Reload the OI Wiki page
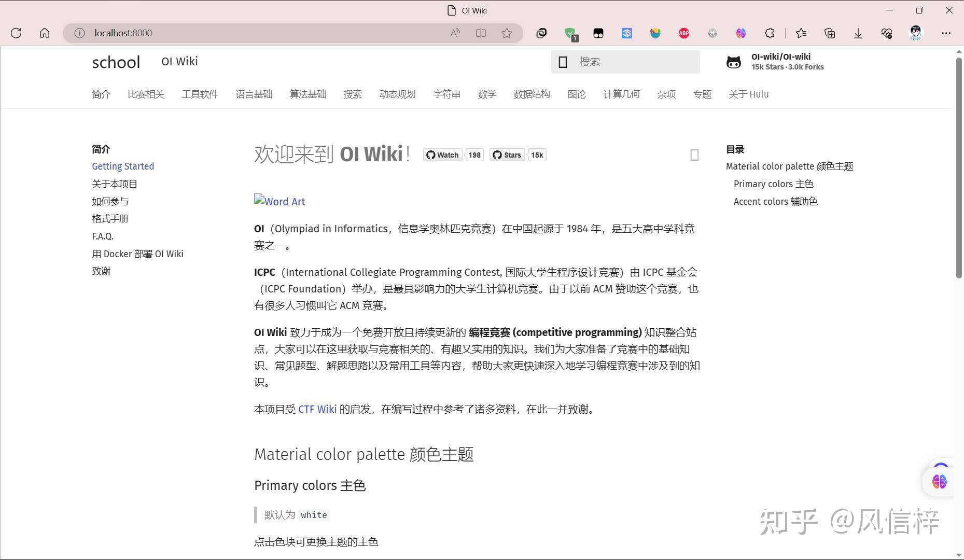The height and width of the screenshot is (560, 964). [x=16, y=33]
